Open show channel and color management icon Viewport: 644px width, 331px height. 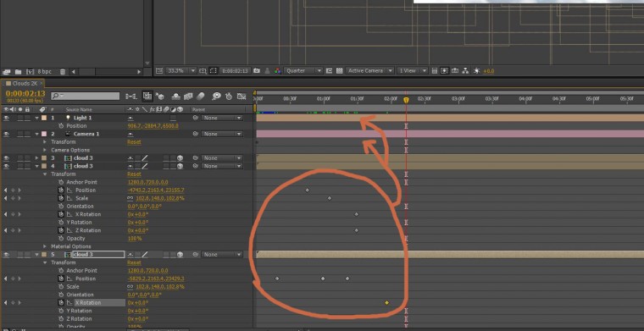point(278,71)
